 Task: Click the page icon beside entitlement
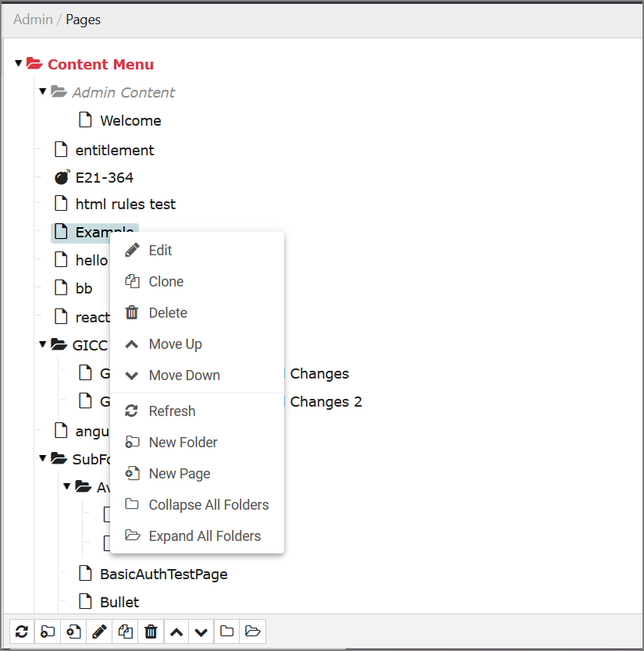pyautogui.click(x=61, y=149)
